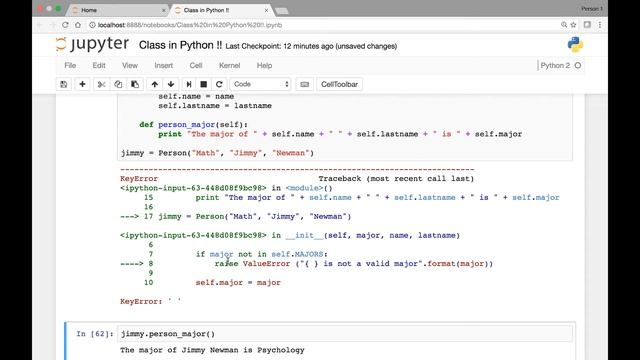Save notebook with the floppy disk icon
Image resolution: width=640 pixels, height=360 pixels.
[x=64, y=84]
